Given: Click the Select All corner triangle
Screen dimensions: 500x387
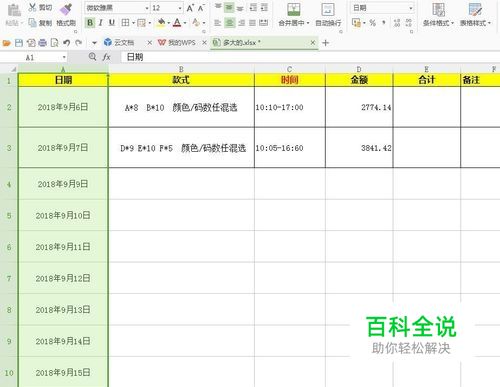Looking at the screenshot, I should pyautogui.click(x=14, y=69).
